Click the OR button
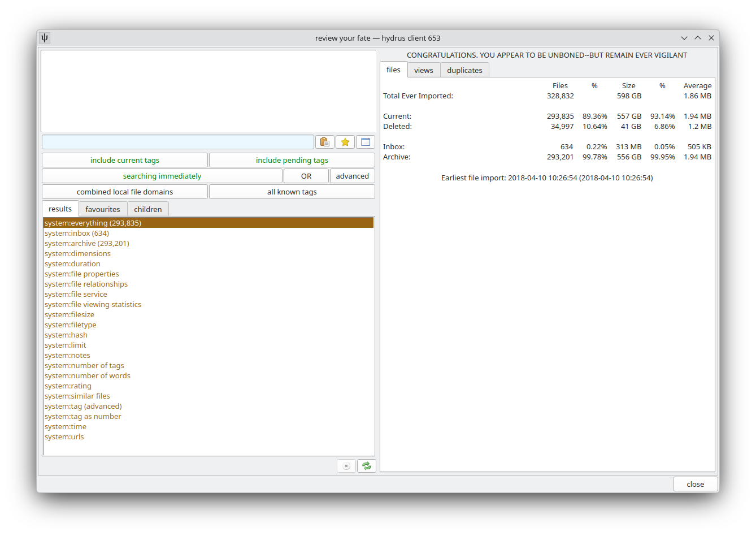The image size is (756, 536). [306, 176]
